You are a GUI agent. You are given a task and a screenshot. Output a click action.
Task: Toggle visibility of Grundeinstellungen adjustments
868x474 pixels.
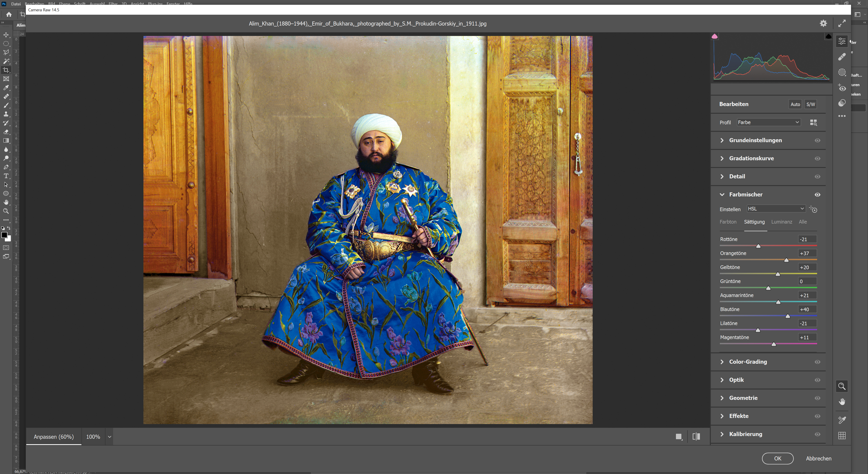818,140
